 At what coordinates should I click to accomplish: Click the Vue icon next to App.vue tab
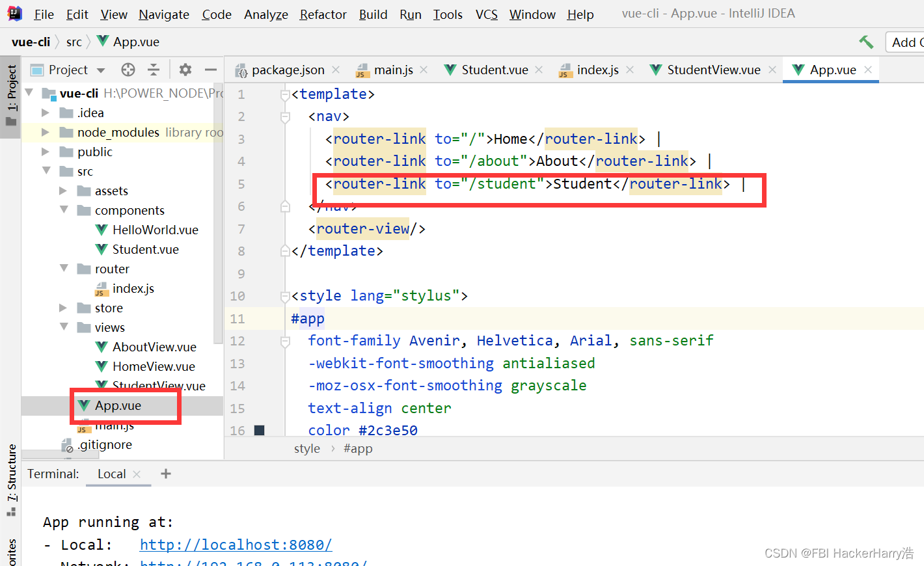point(797,70)
